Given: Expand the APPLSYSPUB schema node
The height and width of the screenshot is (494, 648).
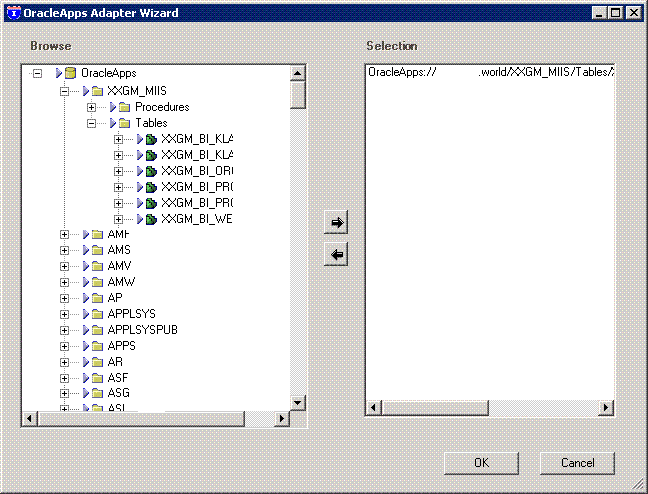Looking at the screenshot, I should [x=64, y=330].
